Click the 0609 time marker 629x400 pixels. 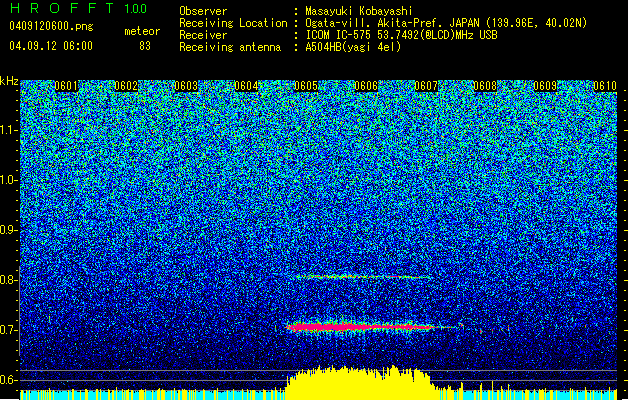[545, 86]
